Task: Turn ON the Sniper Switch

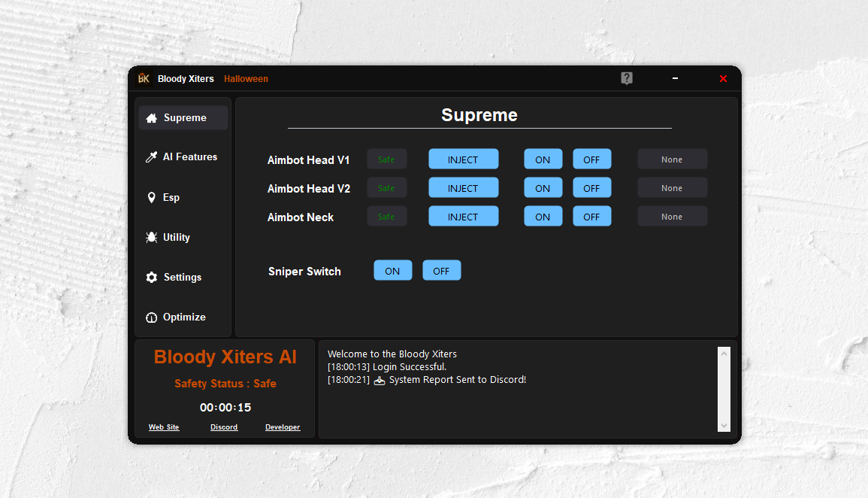Action: click(392, 271)
